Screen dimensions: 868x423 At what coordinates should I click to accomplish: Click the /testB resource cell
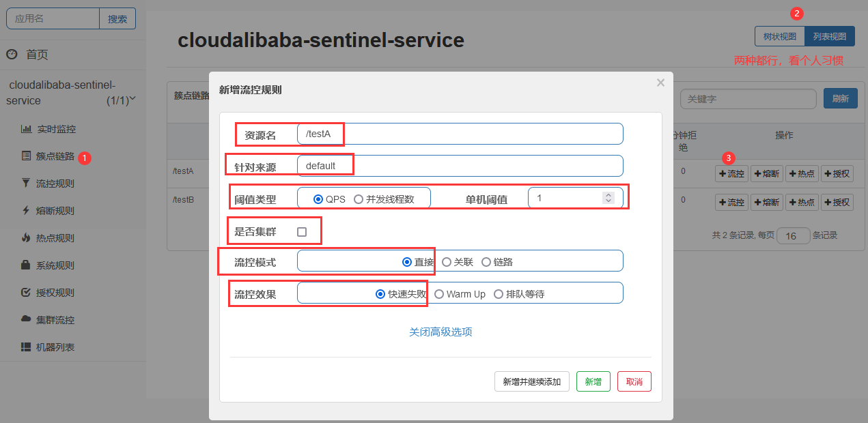pyautogui.click(x=183, y=200)
